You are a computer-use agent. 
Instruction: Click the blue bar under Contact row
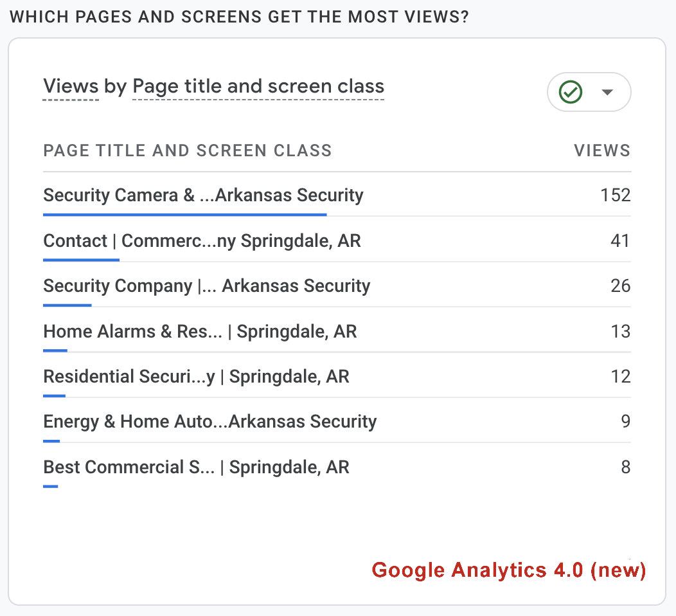[x=82, y=260]
